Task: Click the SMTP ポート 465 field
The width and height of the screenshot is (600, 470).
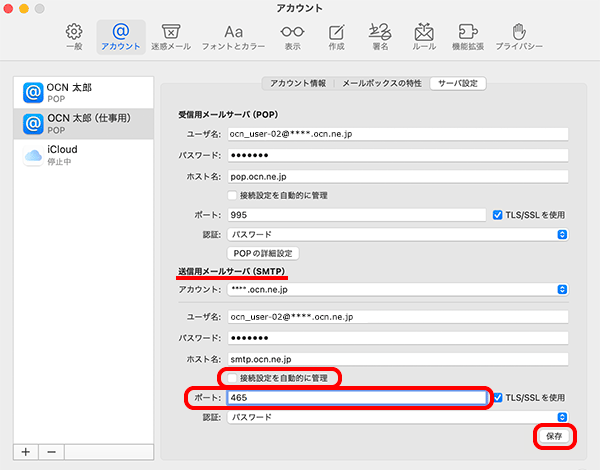Action: pyautogui.click(x=357, y=398)
